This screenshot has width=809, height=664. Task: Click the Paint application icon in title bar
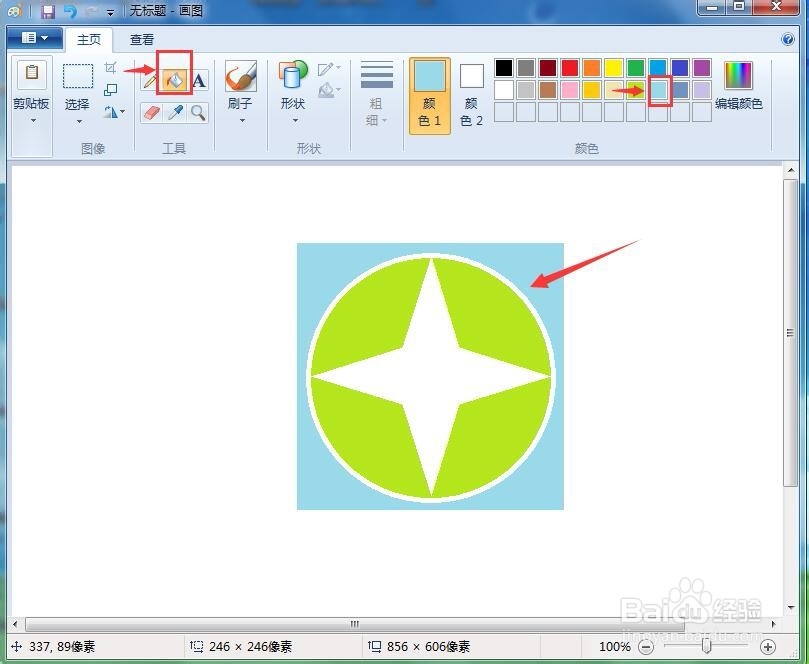(x=16, y=10)
